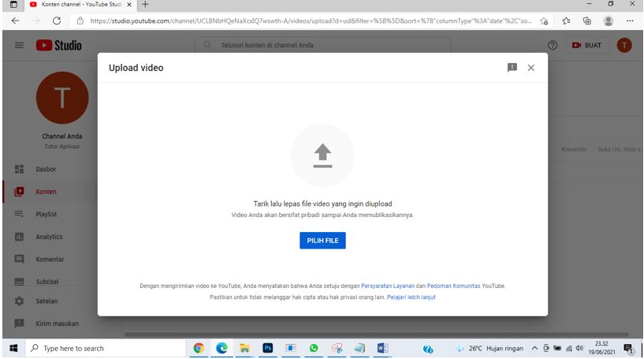Click the send feedback icon in dialog header

coord(512,68)
